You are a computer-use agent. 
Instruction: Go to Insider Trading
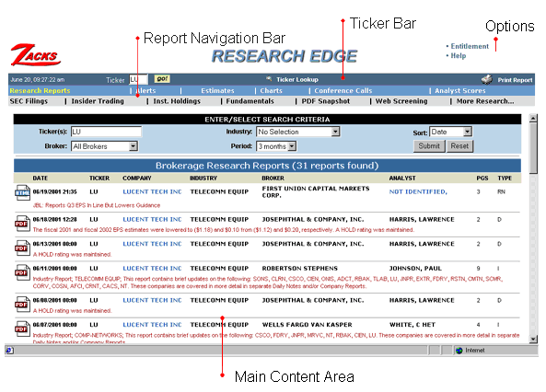pos(98,101)
